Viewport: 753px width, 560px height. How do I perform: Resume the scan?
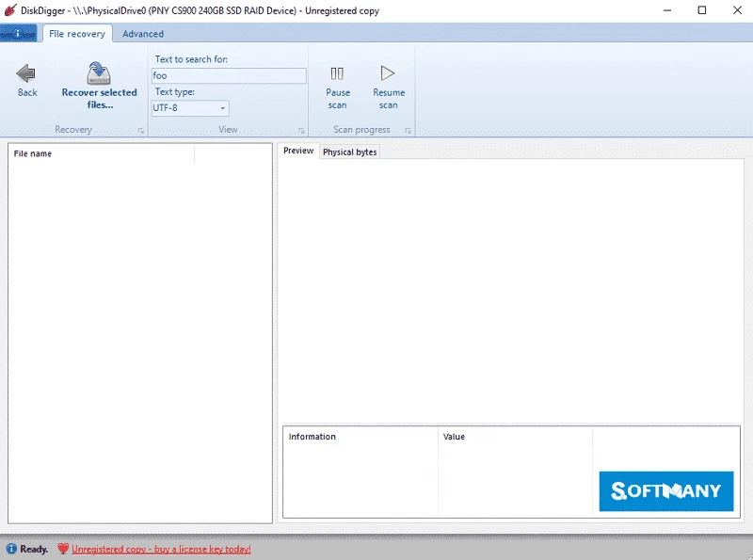click(388, 73)
